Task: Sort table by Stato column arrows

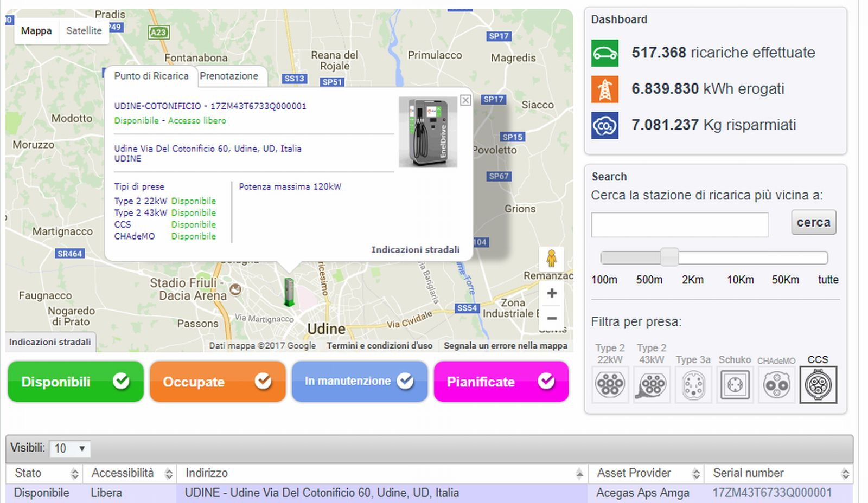Action: point(74,474)
